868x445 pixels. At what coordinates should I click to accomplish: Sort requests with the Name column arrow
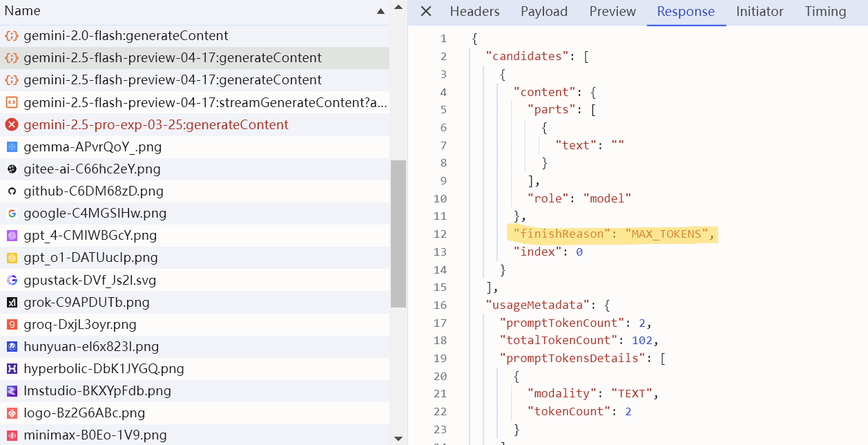(x=380, y=11)
